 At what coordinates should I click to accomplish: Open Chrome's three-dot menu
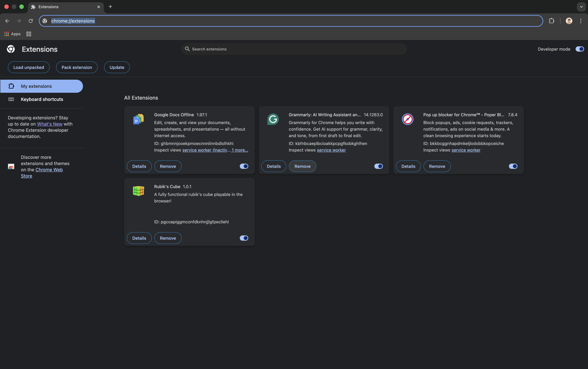(581, 21)
